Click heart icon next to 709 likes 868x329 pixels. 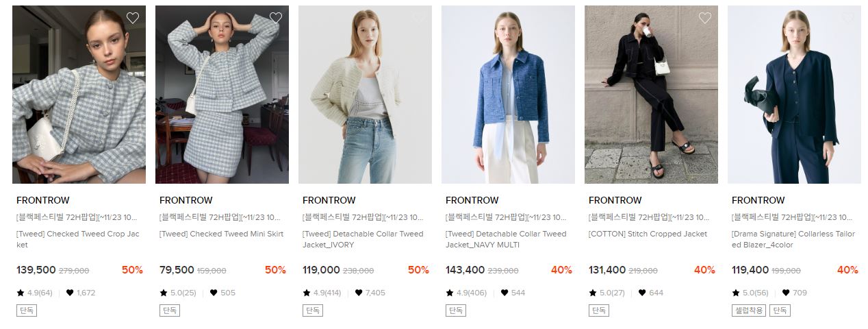[x=786, y=293]
